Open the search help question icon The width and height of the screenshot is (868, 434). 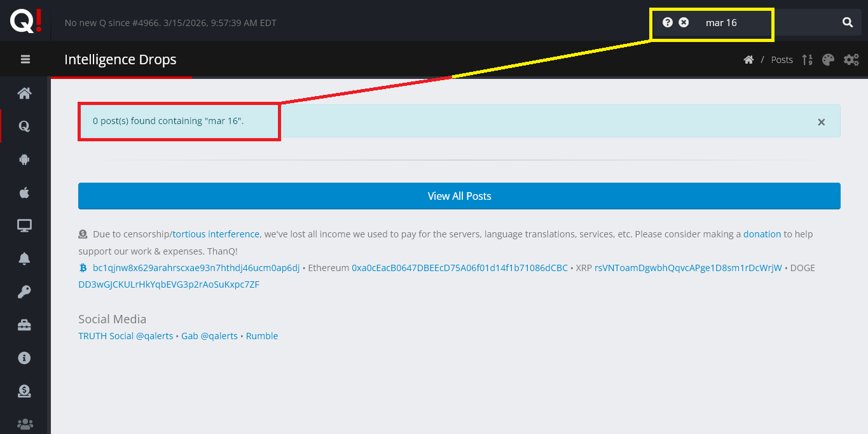tap(667, 22)
